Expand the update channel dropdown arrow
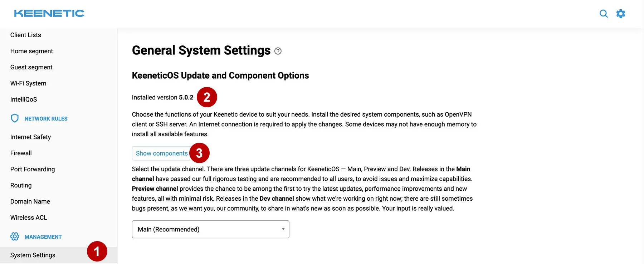This screenshot has height=264, width=644. 283,229
